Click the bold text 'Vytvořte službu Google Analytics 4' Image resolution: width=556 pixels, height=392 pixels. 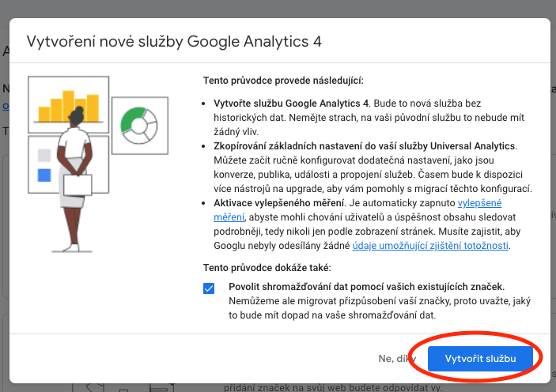(291, 104)
